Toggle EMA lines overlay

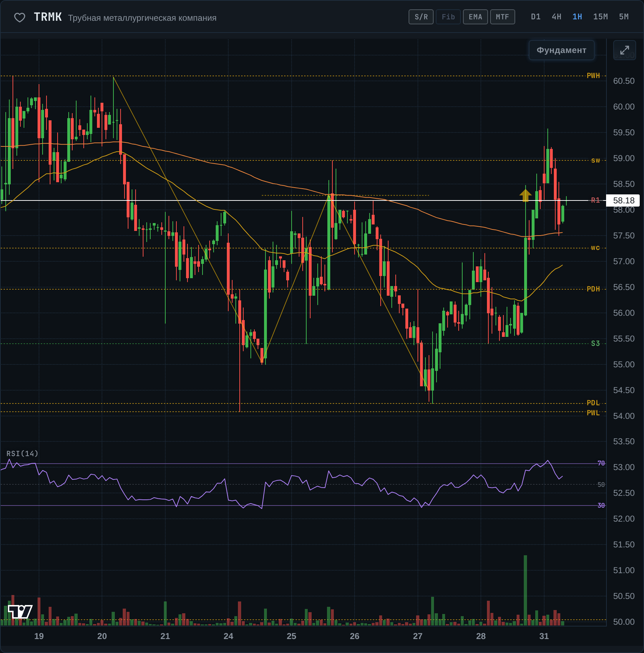click(x=475, y=17)
